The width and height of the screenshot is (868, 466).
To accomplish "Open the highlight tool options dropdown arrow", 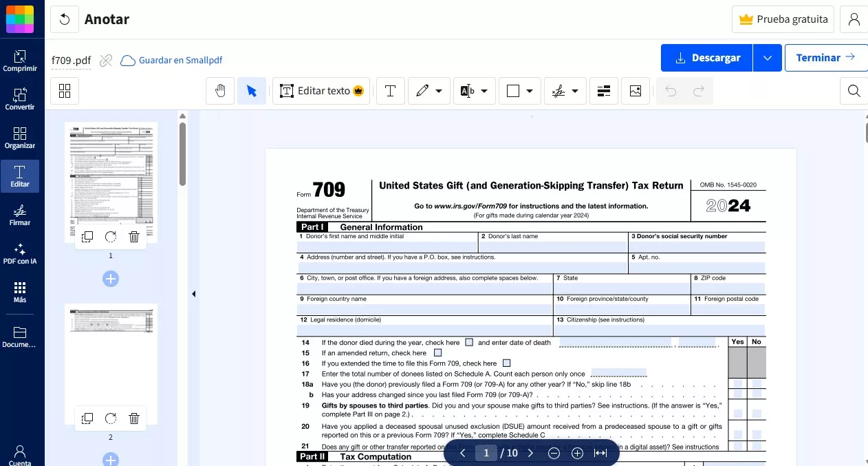I will 484,91.
